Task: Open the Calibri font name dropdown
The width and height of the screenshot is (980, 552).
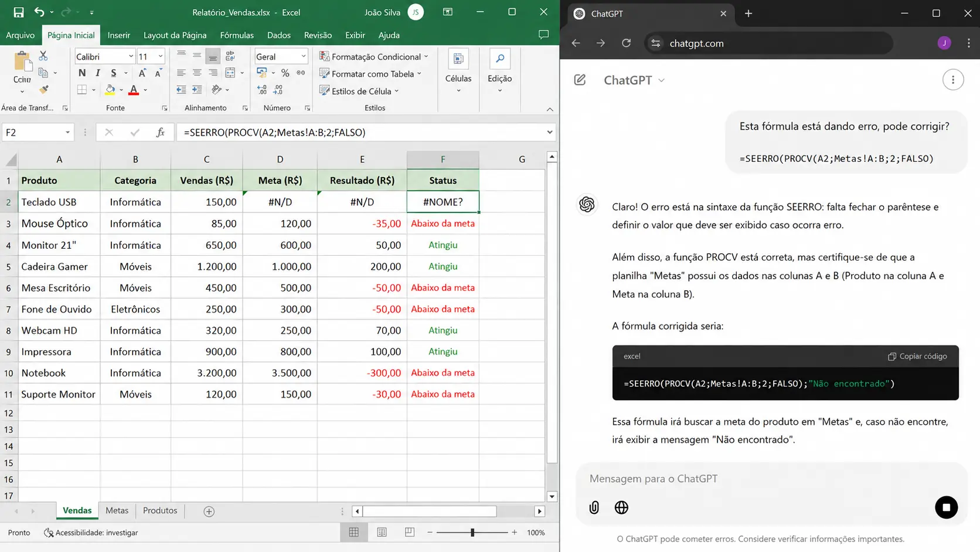Action: pyautogui.click(x=131, y=56)
